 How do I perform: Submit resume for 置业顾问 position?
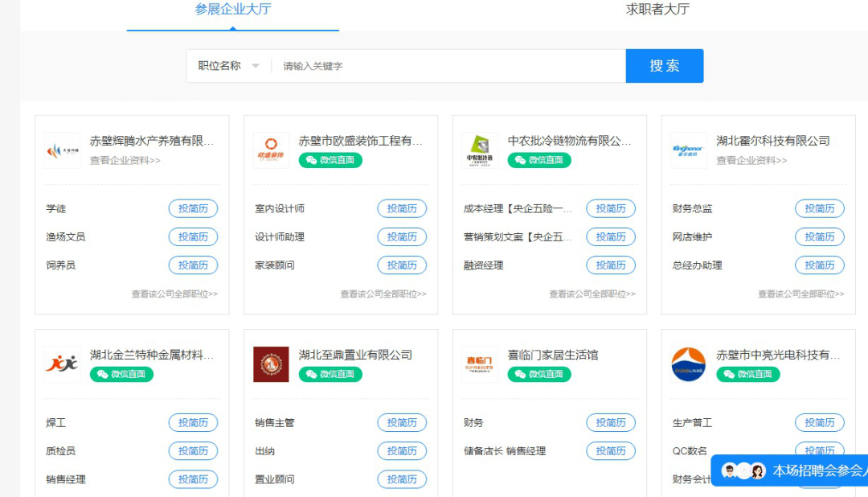402,479
